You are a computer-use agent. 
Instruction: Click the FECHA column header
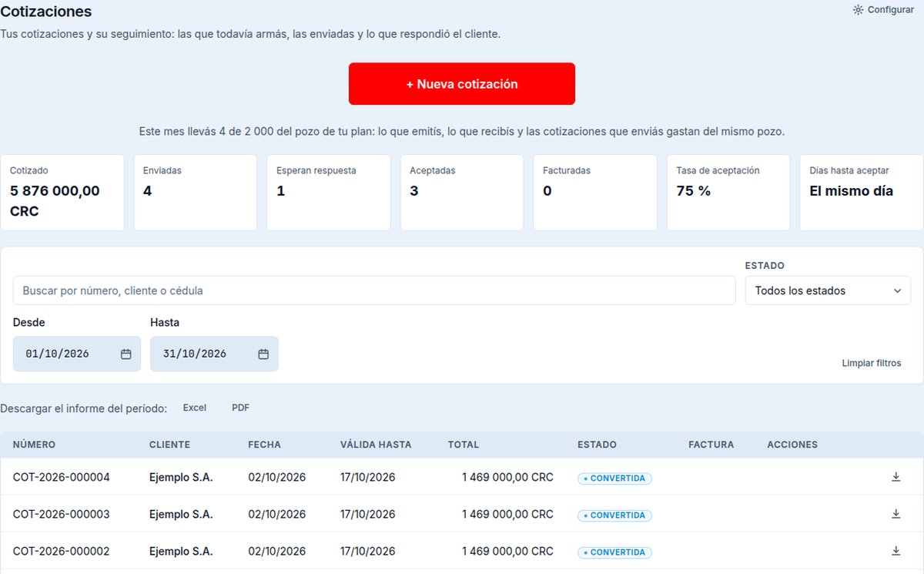point(264,445)
